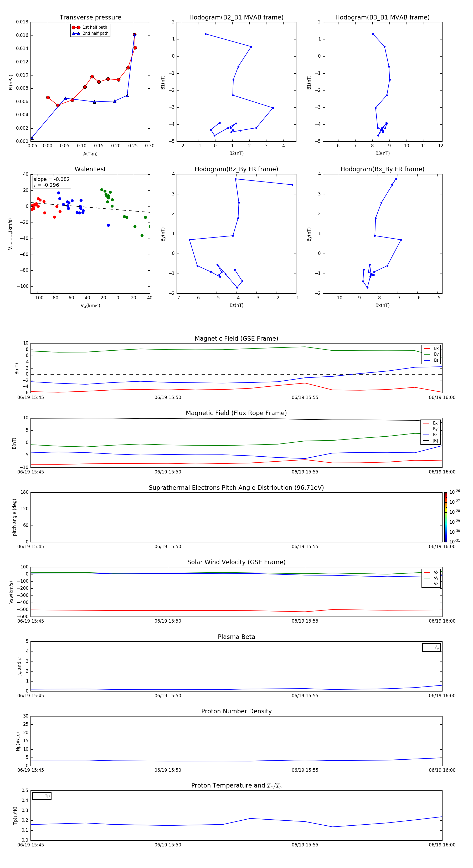Image resolution: width=473 pixels, height=868 pixels.
Task: Click the "Hodogram(Bx_By FR frame)" title
Action: [x=382, y=169]
